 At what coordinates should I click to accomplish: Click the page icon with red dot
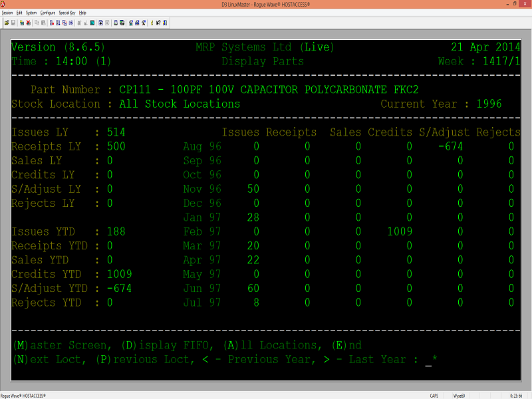(x=52, y=23)
